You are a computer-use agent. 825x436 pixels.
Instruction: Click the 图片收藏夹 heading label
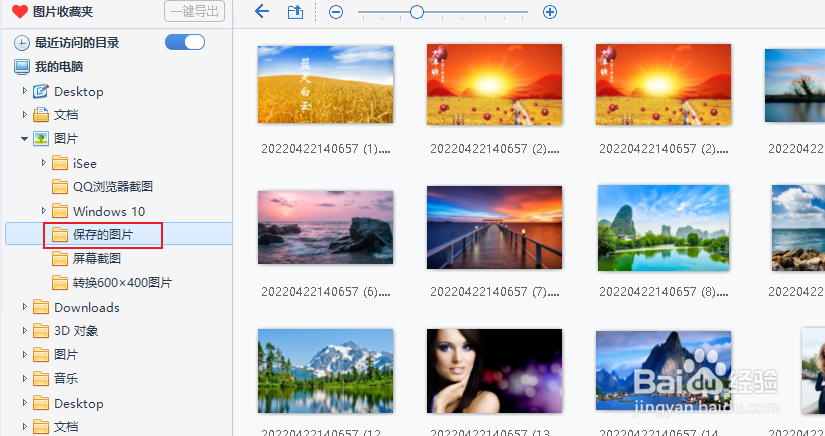(x=63, y=12)
